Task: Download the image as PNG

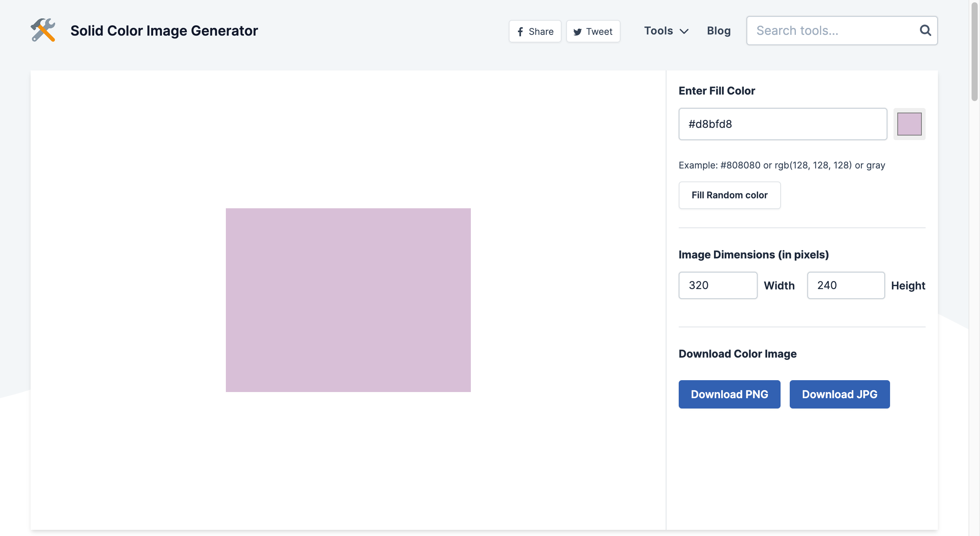Action: pyautogui.click(x=729, y=394)
